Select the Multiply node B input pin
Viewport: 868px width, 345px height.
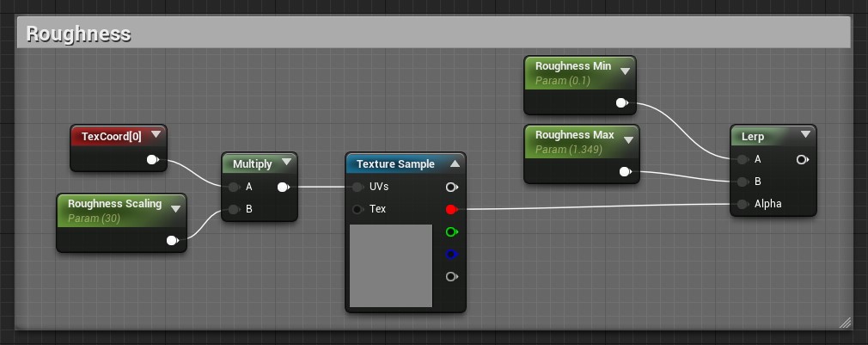click(x=234, y=209)
